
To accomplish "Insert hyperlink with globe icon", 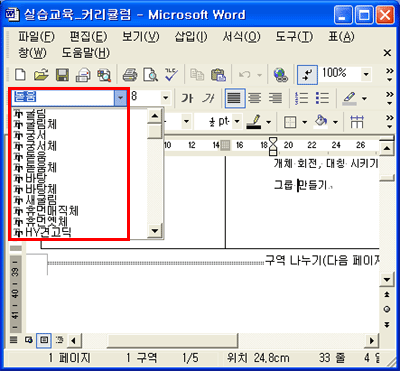I will tap(280, 75).
